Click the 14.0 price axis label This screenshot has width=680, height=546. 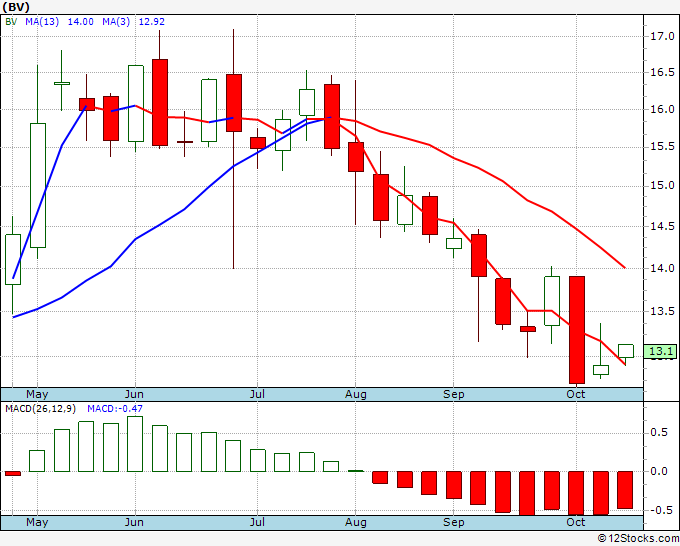point(662,268)
